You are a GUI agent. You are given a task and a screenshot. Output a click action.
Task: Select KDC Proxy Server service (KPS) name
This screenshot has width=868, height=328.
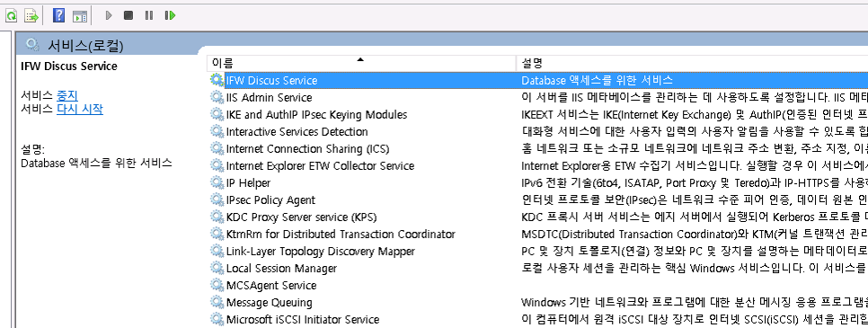(302, 217)
